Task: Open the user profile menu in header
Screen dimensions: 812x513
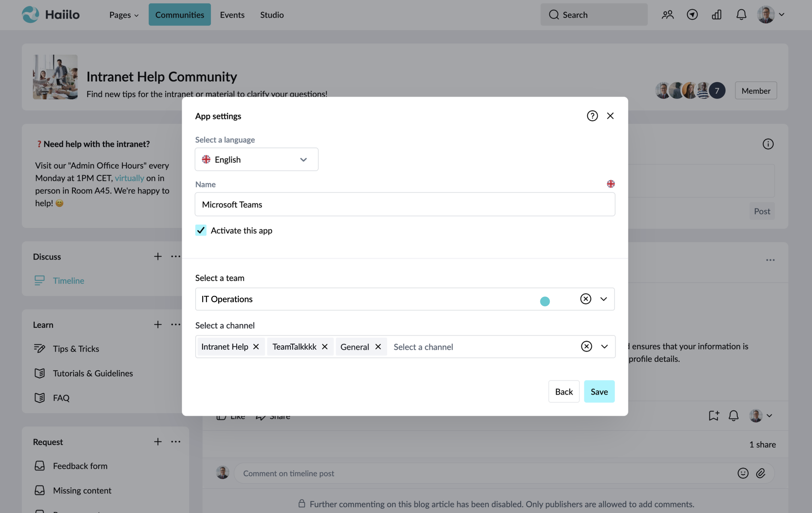Action: 771,14
